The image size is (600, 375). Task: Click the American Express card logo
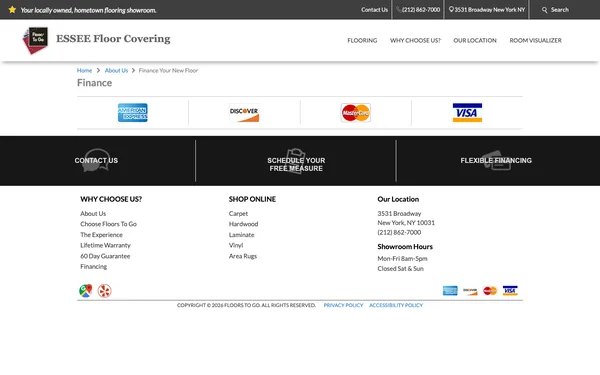point(132,112)
